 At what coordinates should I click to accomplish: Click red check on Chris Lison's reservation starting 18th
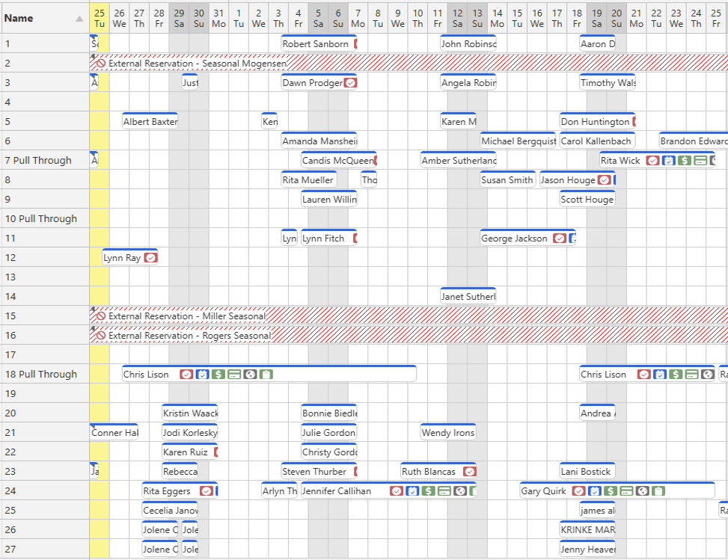643,375
